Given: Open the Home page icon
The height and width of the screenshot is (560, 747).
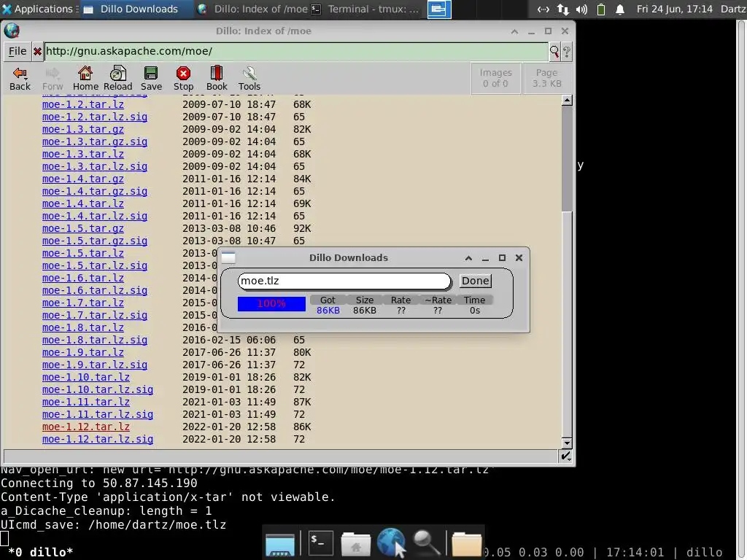Looking at the screenshot, I should click(x=85, y=79).
